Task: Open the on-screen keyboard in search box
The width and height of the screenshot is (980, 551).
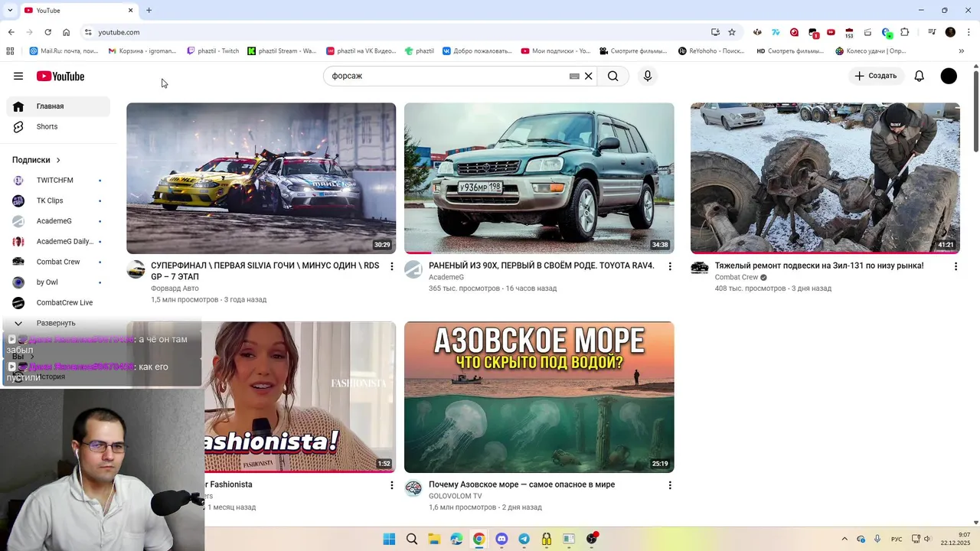Action: (x=574, y=76)
